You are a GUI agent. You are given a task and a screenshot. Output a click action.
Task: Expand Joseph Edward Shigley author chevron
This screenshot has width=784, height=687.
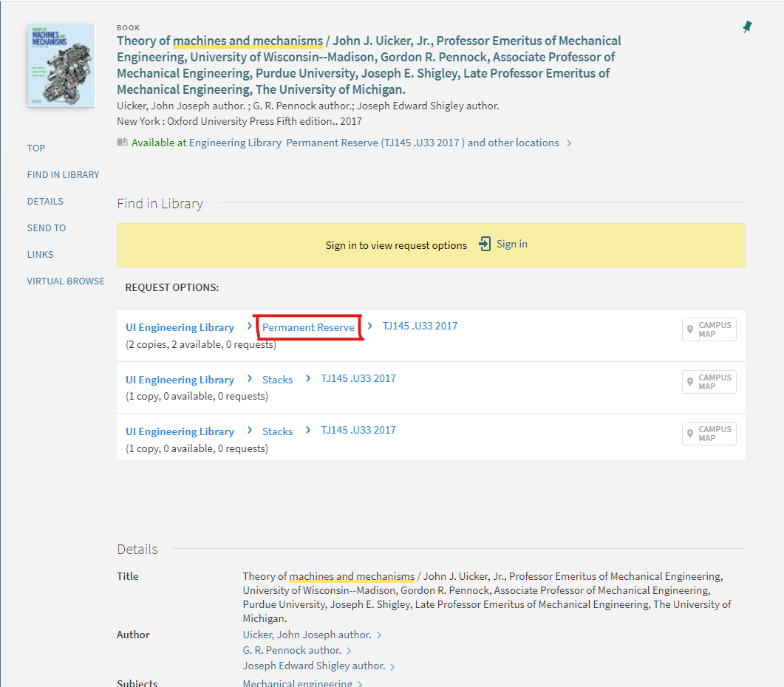point(392,666)
